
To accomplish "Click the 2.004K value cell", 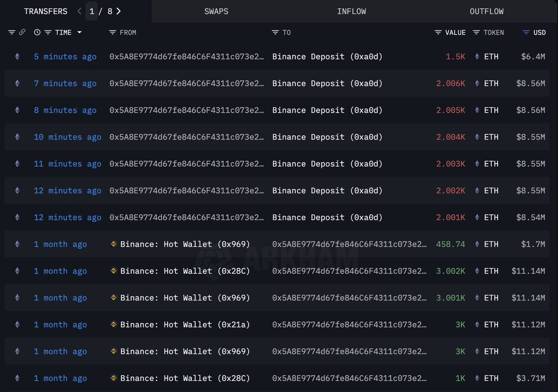I will pyautogui.click(x=451, y=137).
